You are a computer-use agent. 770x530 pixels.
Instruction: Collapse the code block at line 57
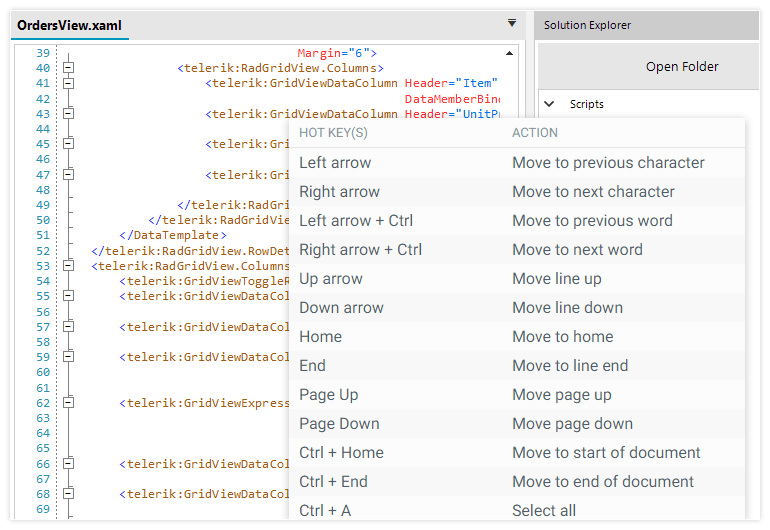tap(69, 327)
